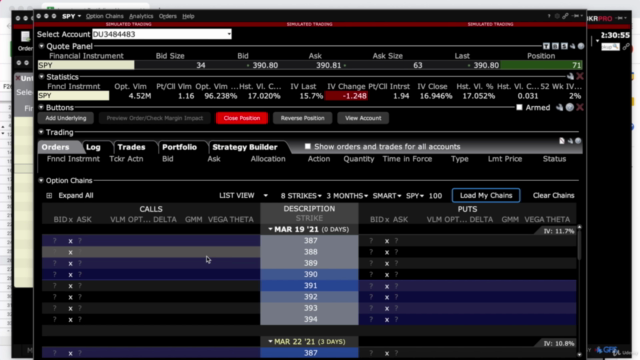Click the clock icon in Buttons panel
640x360 pixels.
570,107
